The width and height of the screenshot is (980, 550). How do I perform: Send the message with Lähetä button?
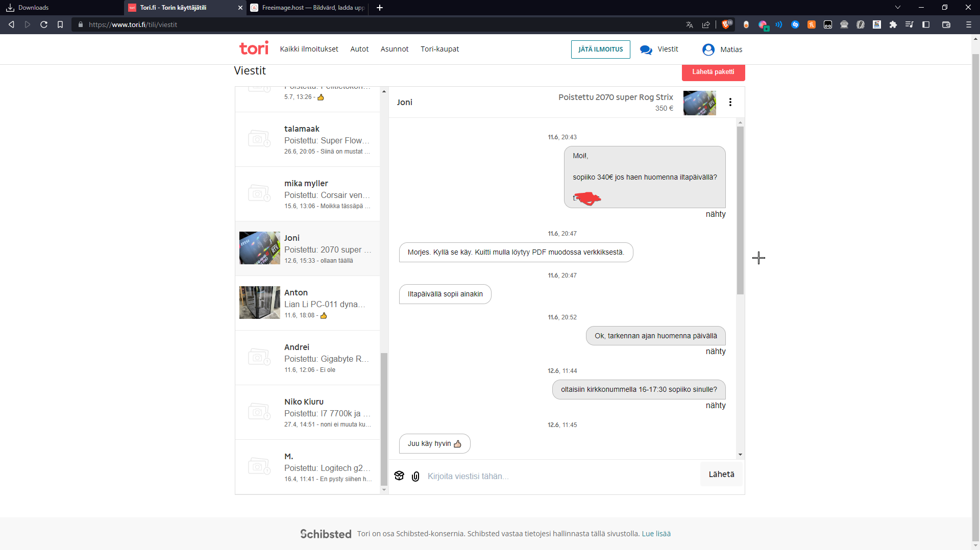pyautogui.click(x=721, y=474)
